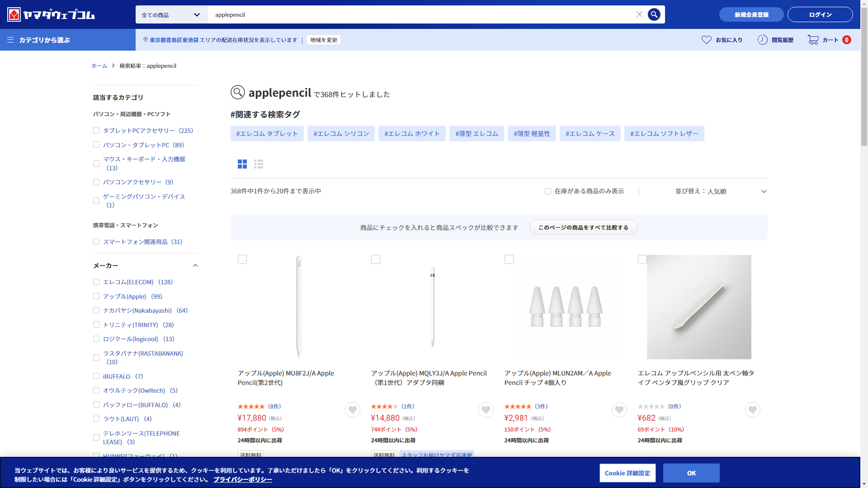The height and width of the screenshot is (488, 868).
Task: Open the カテゴリから選ぶ menu
Action: point(39,40)
